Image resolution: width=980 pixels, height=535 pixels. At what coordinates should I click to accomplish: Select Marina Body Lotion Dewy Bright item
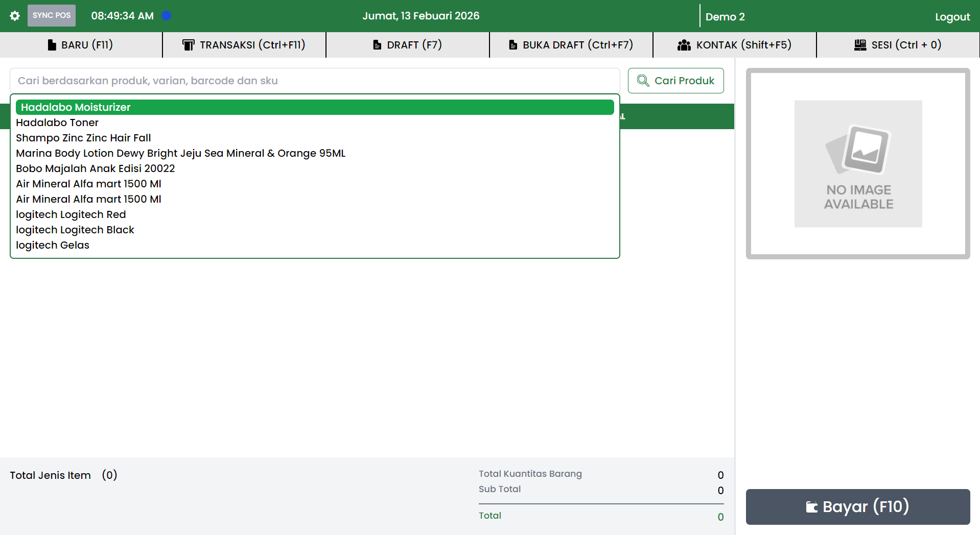click(x=180, y=153)
